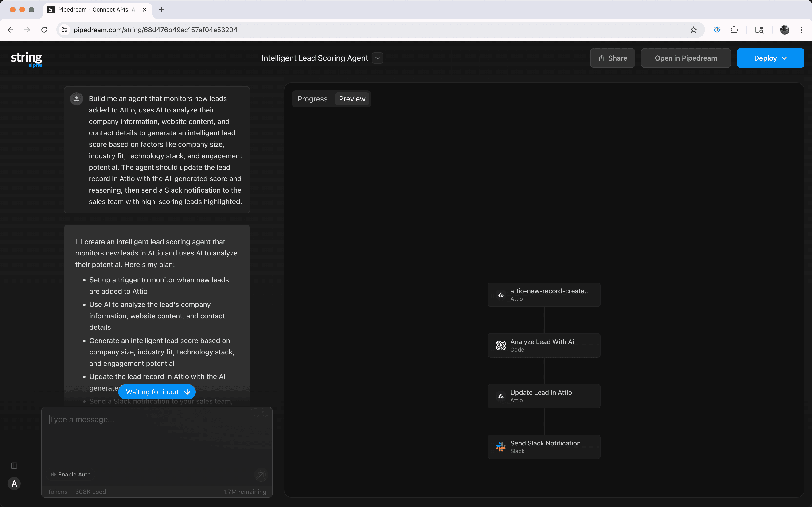Open the tab search icon in toolbar
This screenshot has width=812, height=507.
coord(759,30)
